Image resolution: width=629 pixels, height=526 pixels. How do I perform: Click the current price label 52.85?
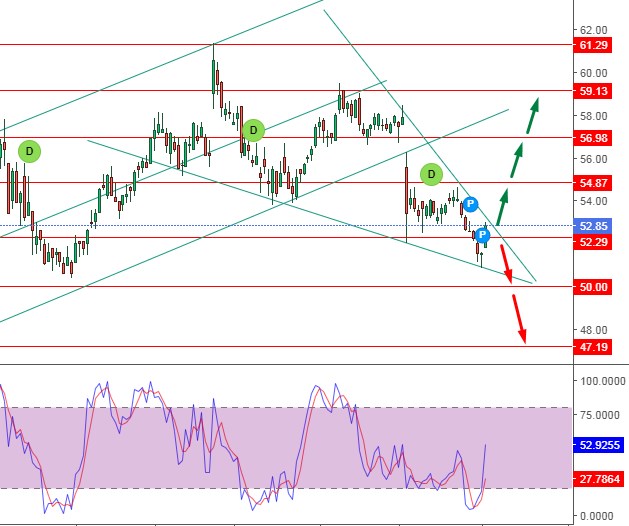[x=593, y=226]
